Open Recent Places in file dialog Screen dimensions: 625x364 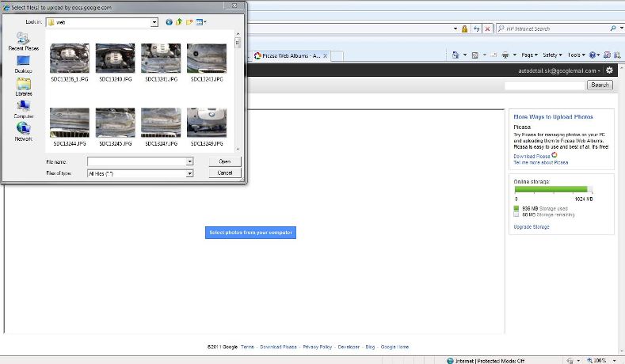[23, 41]
